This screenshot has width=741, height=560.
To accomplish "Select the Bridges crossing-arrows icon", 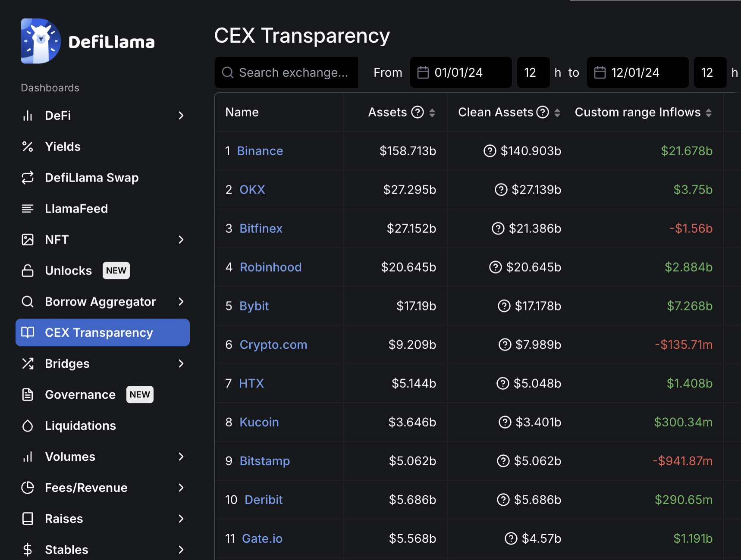I will click(28, 363).
